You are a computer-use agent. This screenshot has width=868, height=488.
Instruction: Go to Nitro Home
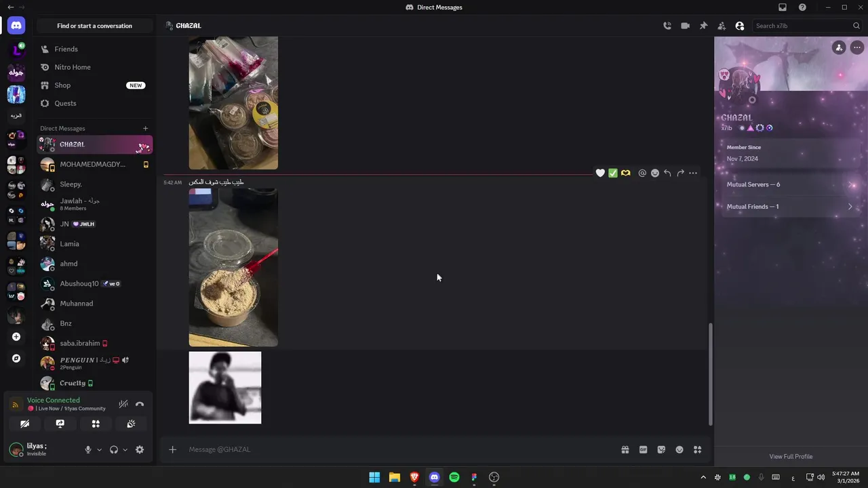pyautogui.click(x=95, y=67)
